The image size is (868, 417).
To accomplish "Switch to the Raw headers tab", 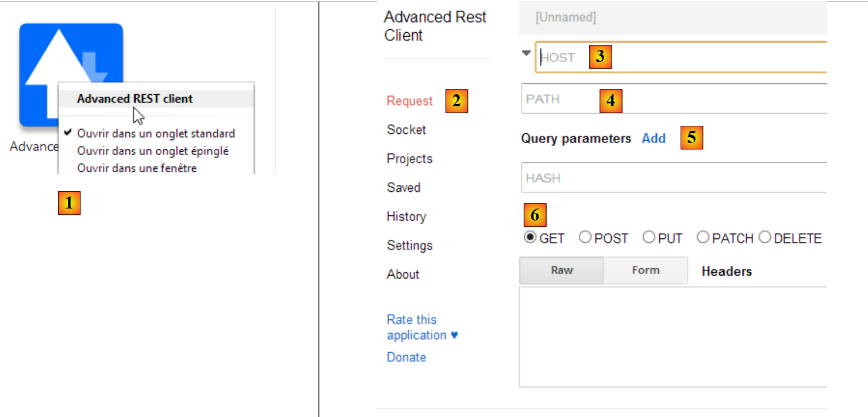I will pyautogui.click(x=562, y=271).
